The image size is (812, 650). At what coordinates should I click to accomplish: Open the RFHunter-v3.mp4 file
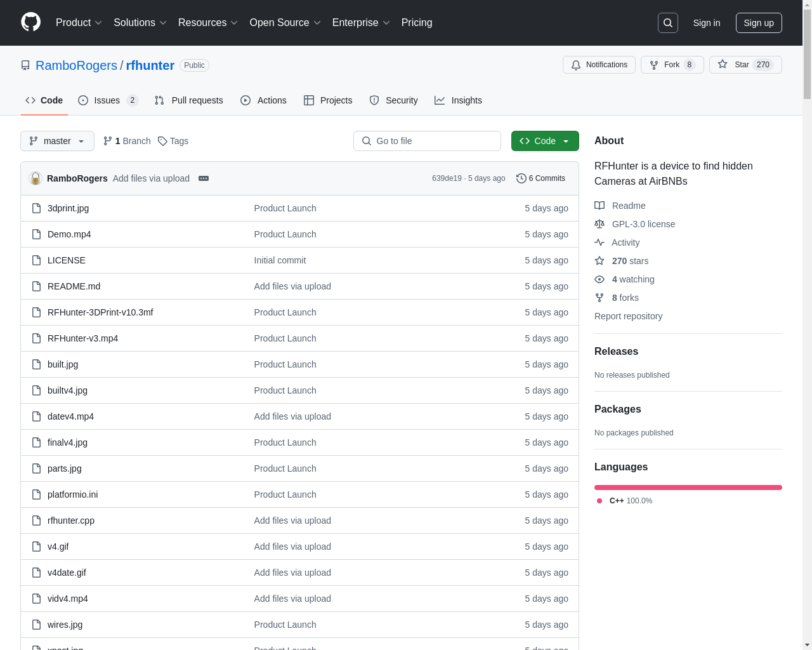pyautogui.click(x=82, y=338)
